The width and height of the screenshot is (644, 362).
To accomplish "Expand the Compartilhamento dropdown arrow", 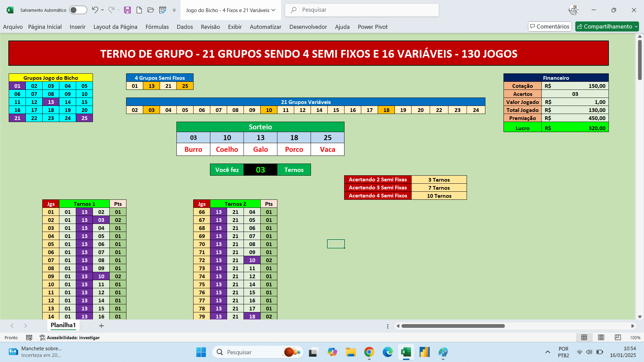I will [x=636, y=26].
